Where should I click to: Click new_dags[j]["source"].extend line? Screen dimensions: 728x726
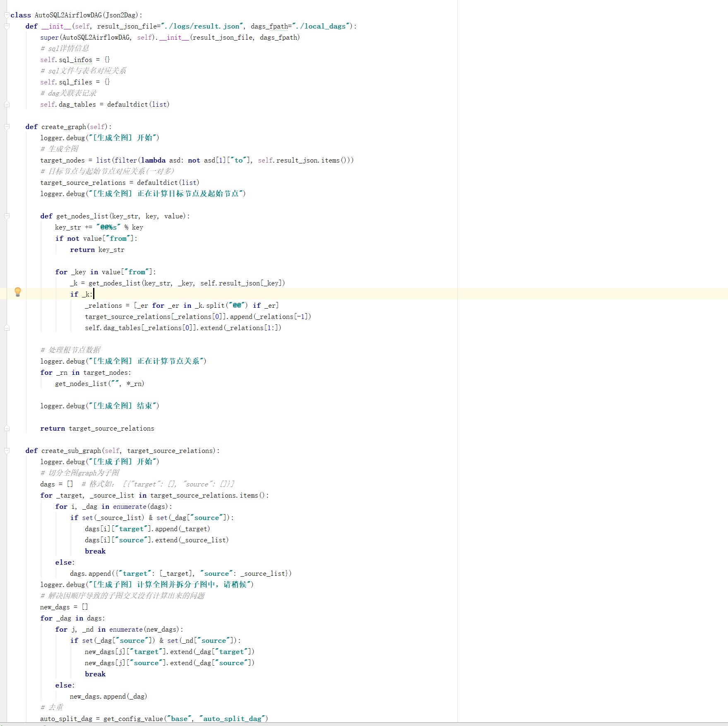pyautogui.click(x=170, y=663)
